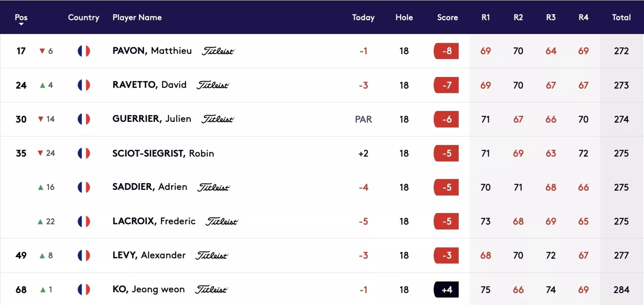The width and height of the screenshot is (644, 305).
Task: Click the dark +4 score badge
Action: [x=446, y=289]
